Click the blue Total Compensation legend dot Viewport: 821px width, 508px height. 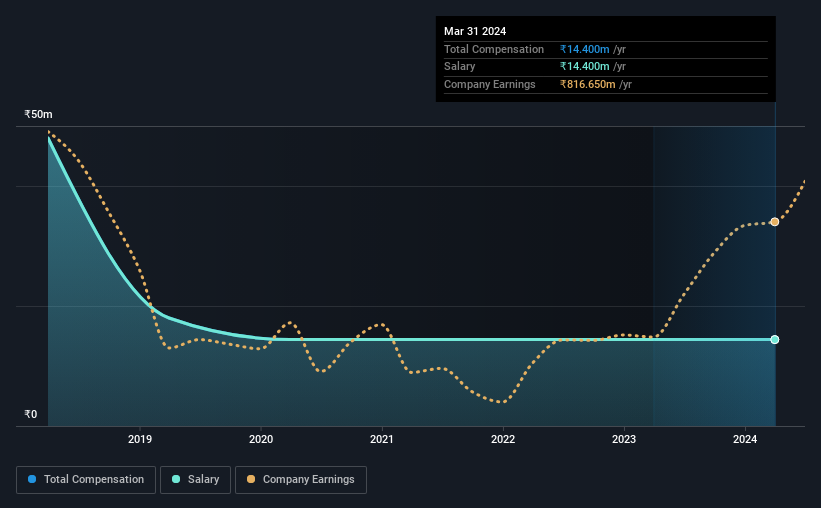pyautogui.click(x=32, y=479)
